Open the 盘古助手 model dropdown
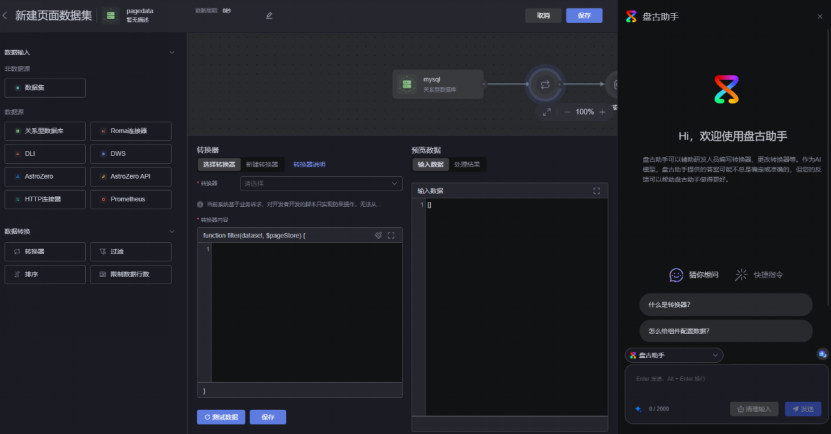This screenshot has height=434, width=831. (674, 355)
